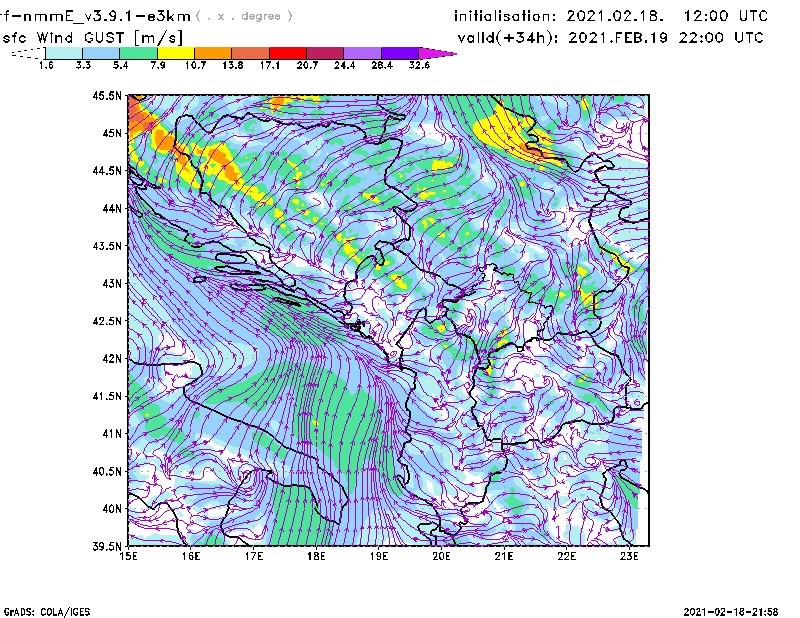
Task: Click the latitude label 40.5N
Action: click(108, 472)
